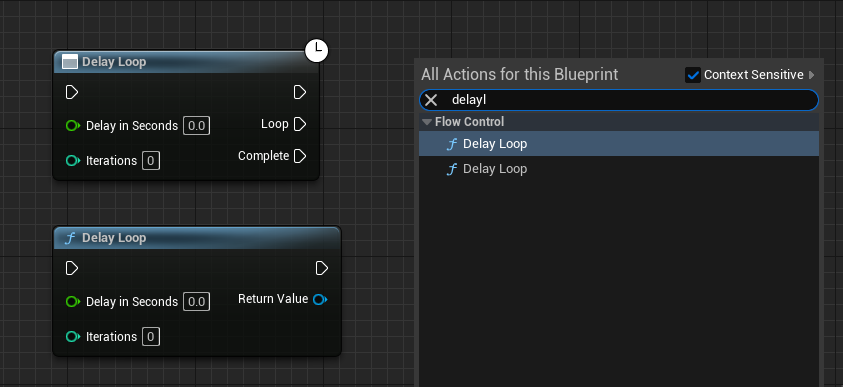Collapse the Flow Control category
This screenshot has height=387, width=843.
tap(427, 122)
